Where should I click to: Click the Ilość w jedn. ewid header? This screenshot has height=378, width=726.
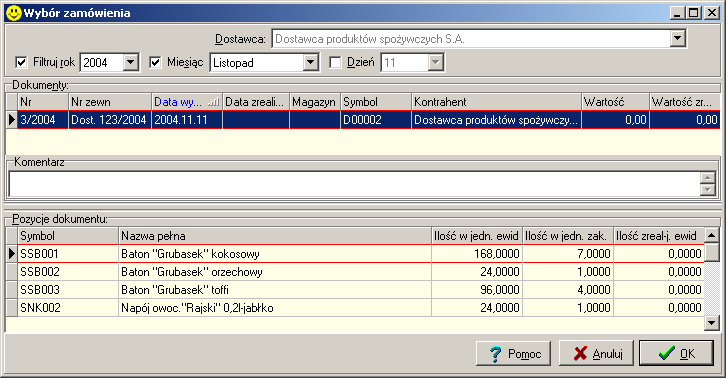(x=476, y=236)
